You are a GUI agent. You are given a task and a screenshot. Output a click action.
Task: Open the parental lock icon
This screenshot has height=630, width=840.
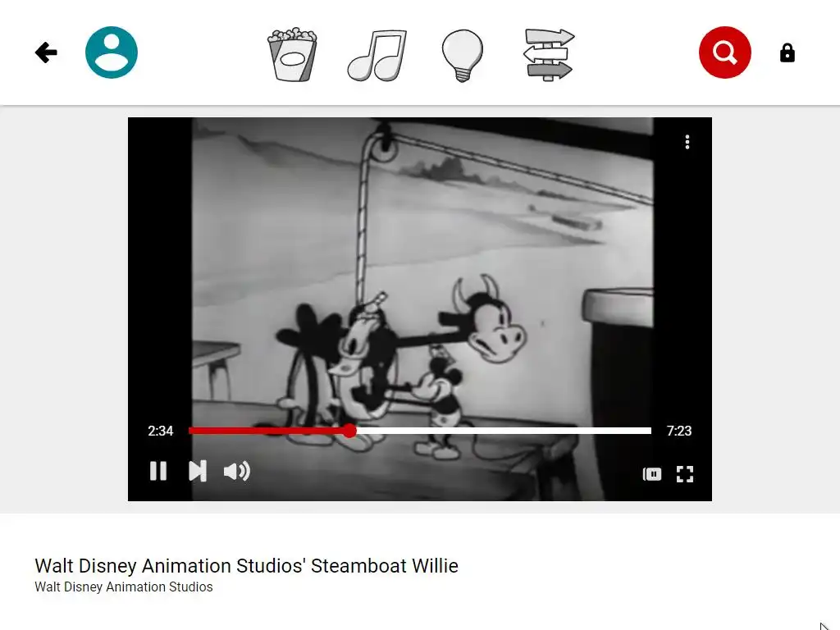787,53
